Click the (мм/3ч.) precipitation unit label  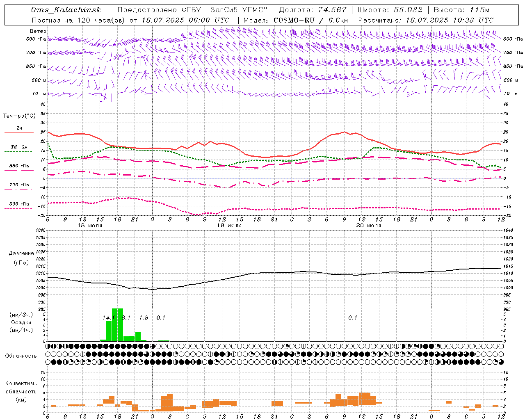pos(21,315)
